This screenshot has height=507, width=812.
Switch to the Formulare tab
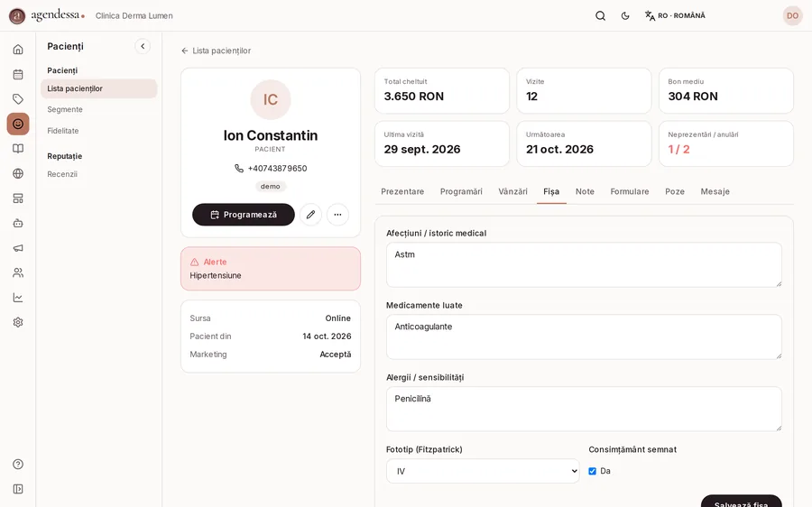[629, 191]
